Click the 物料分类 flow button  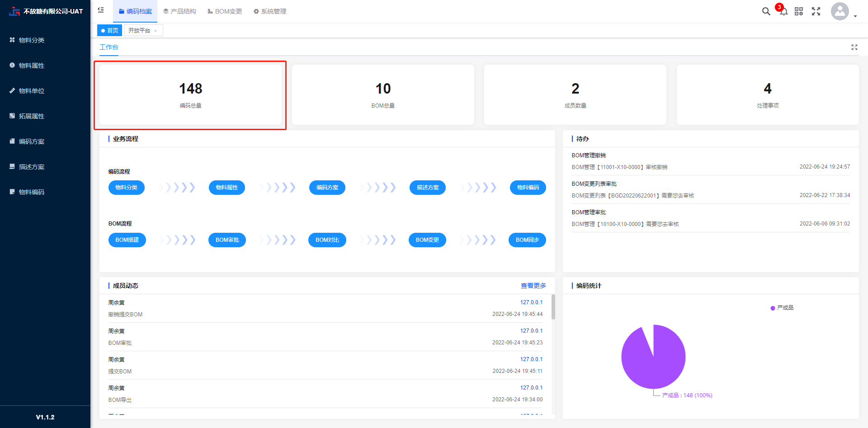[127, 188]
